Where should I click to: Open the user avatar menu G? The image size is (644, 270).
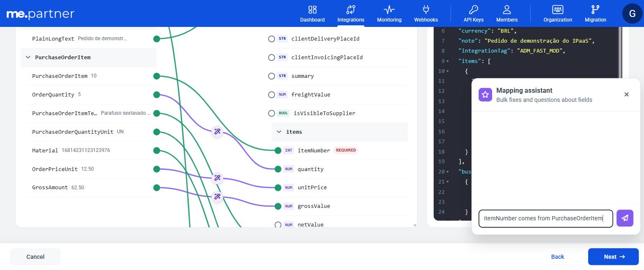[x=632, y=14]
